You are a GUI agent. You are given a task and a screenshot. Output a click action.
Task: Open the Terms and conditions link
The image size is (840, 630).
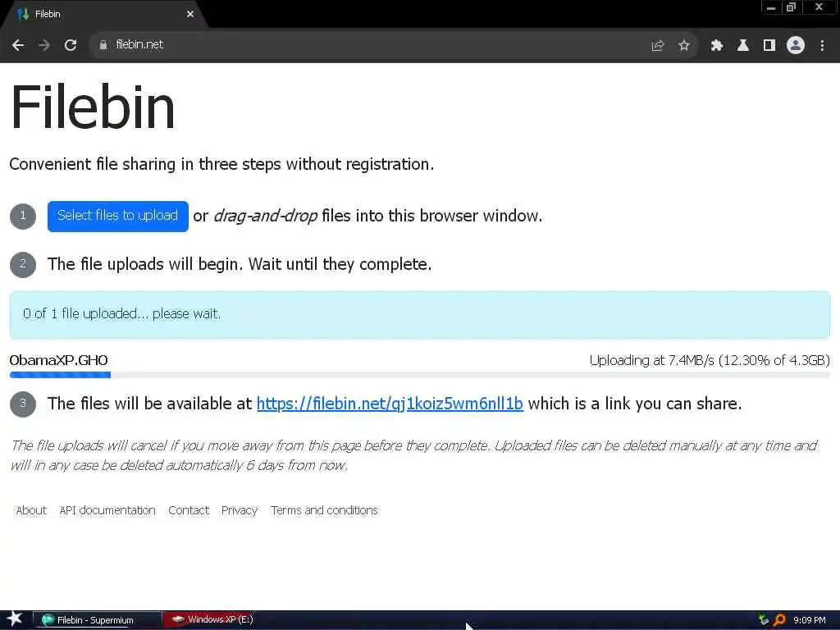(324, 510)
